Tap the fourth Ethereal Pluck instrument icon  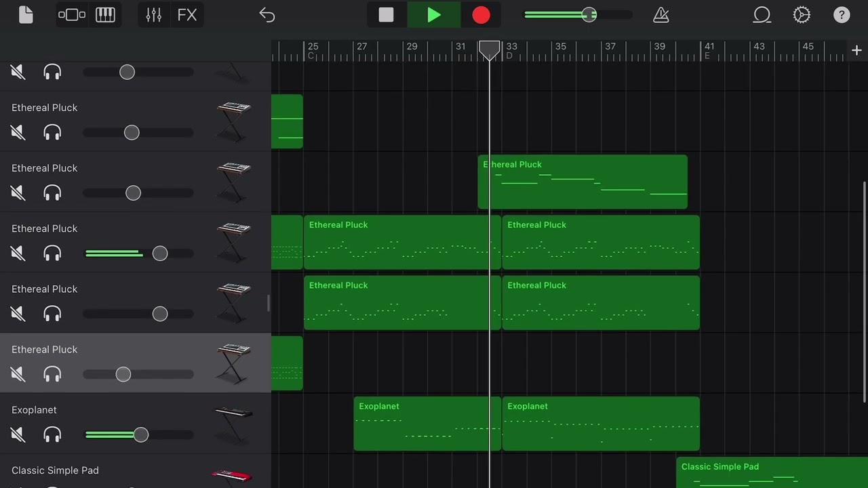233,304
